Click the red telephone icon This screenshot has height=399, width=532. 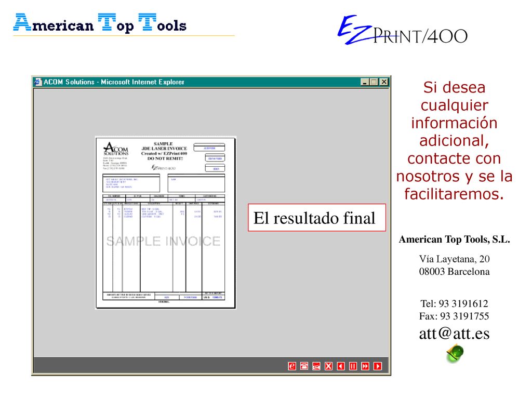tap(304, 366)
